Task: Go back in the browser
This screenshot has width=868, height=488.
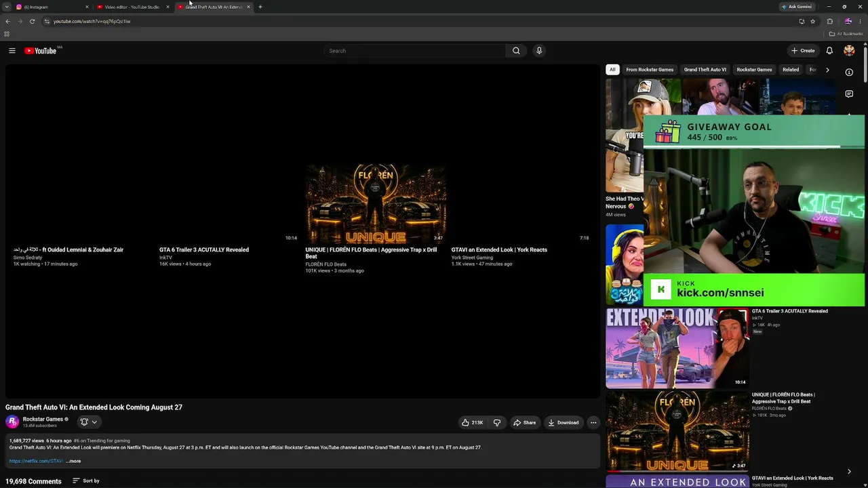Action: point(7,21)
